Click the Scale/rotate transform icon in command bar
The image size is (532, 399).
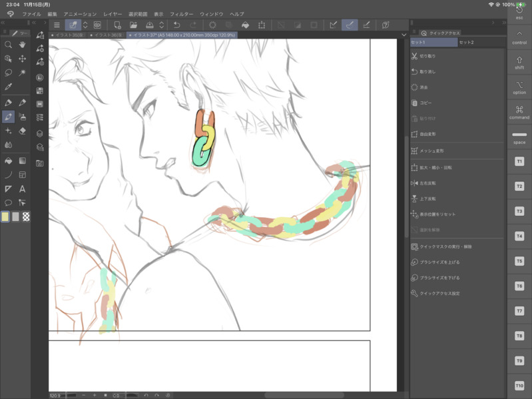(x=262, y=25)
